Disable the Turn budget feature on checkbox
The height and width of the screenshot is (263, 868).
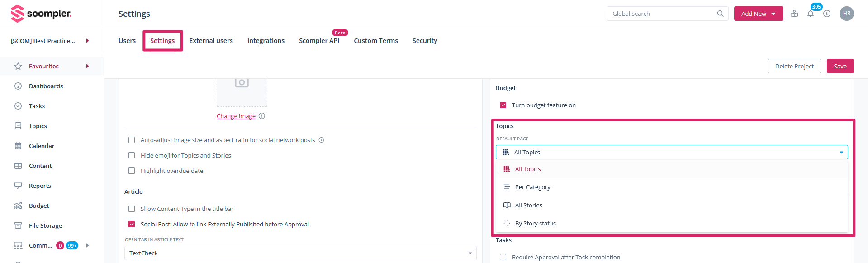click(x=503, y=105)
